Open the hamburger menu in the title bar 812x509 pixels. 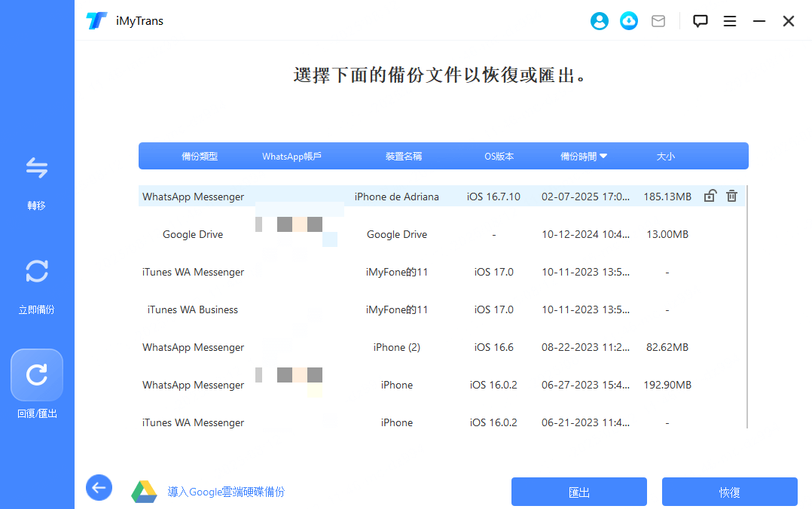729,20
